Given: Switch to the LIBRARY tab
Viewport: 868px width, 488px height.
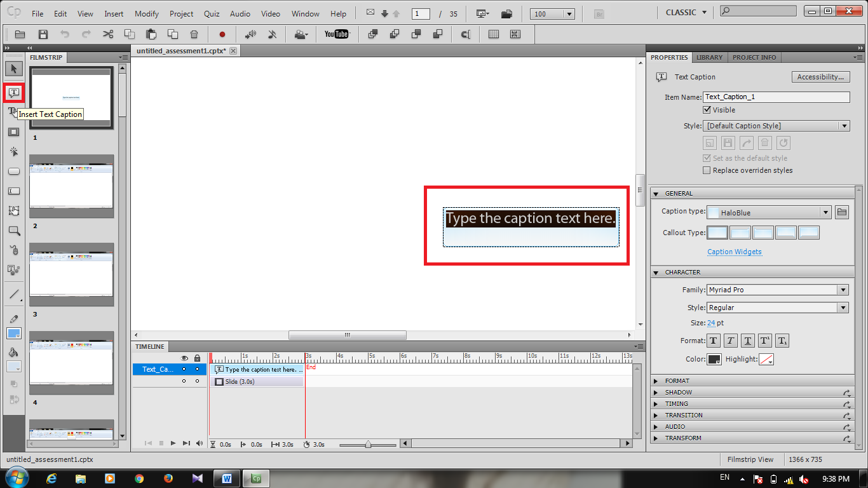Looking at the screenshot, I should 709,57.
